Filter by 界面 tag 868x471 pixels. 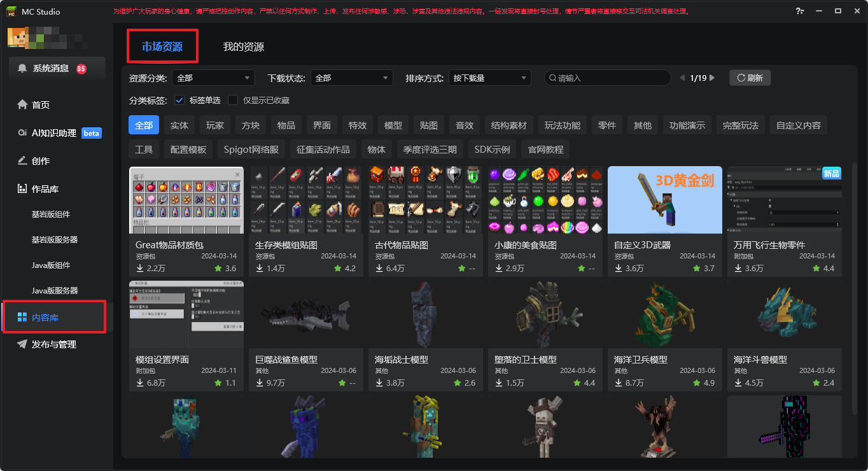coord(322,125)
